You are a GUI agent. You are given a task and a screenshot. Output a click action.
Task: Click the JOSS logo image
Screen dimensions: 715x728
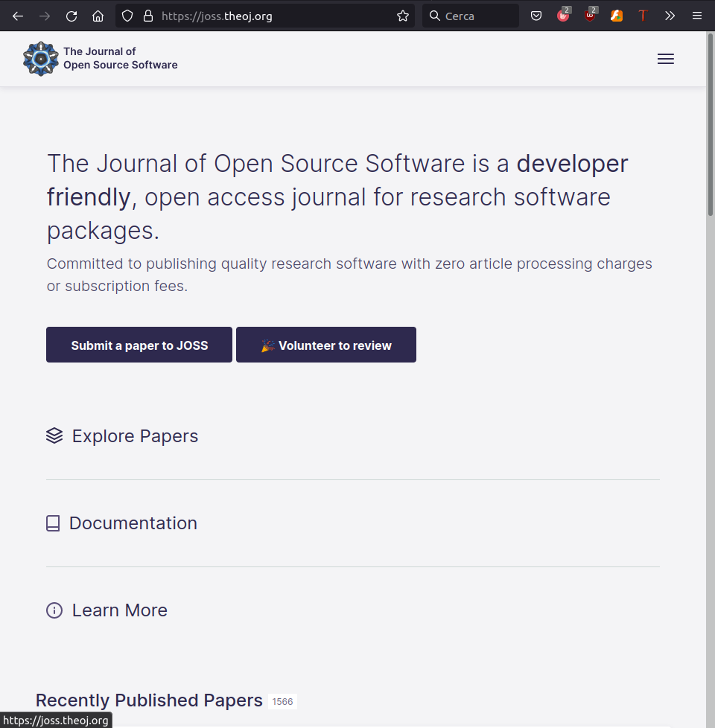pos(41,59)
